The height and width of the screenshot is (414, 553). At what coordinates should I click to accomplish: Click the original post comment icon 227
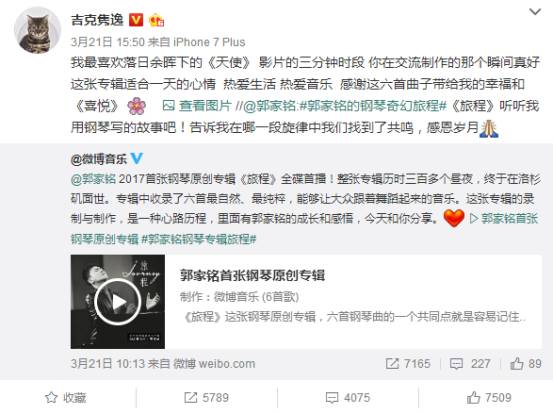click(470, 364)
